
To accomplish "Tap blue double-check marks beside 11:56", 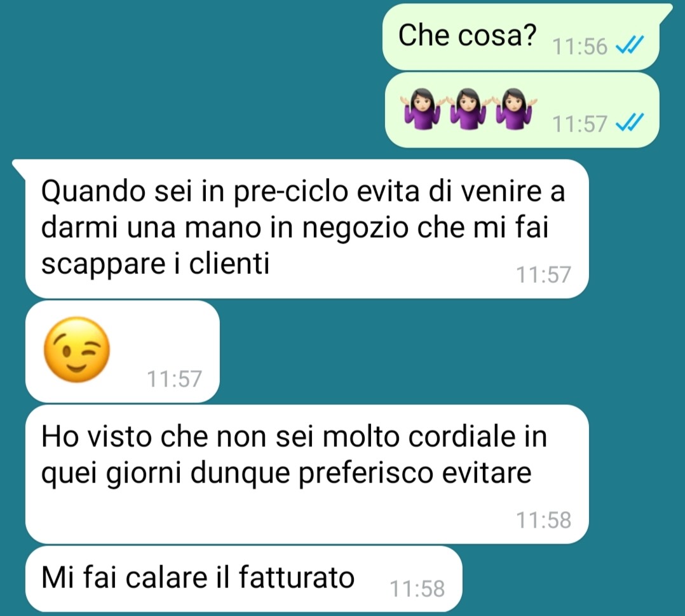I will (630, 45).
